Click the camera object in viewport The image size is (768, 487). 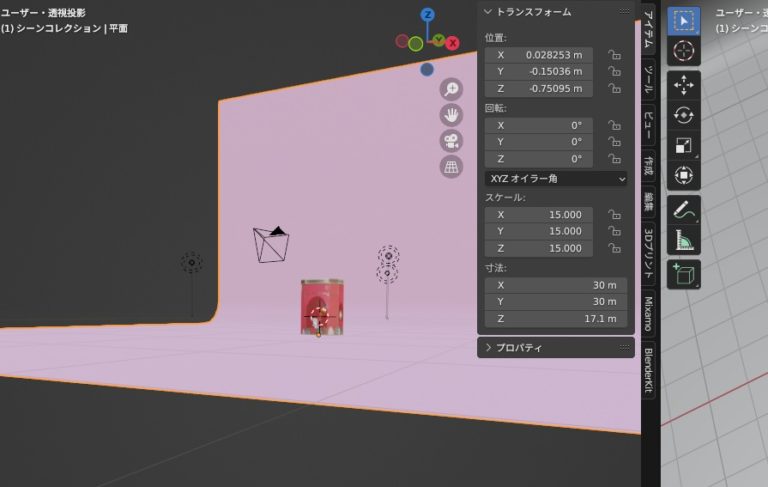click(x=271, y=244)
